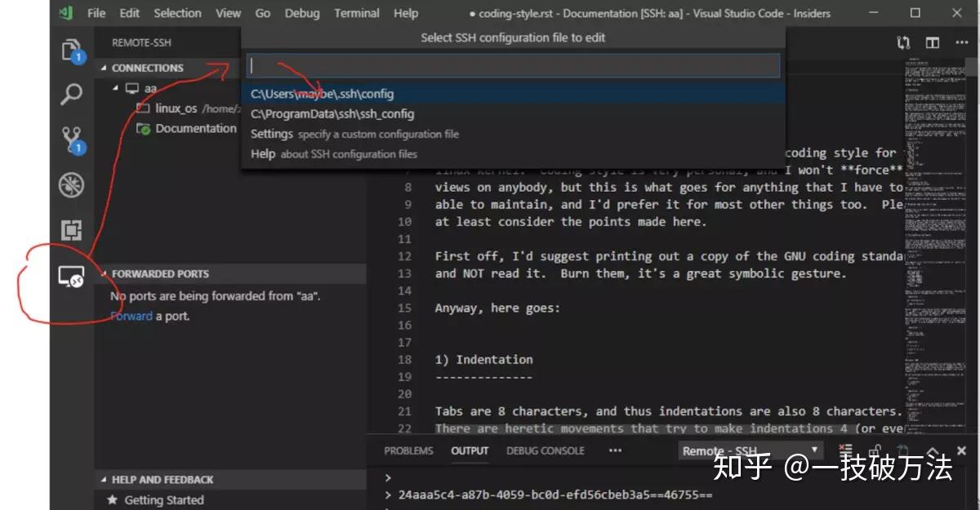
Task: Click the line containing '1) Indentation'
Action: [483, 359]
